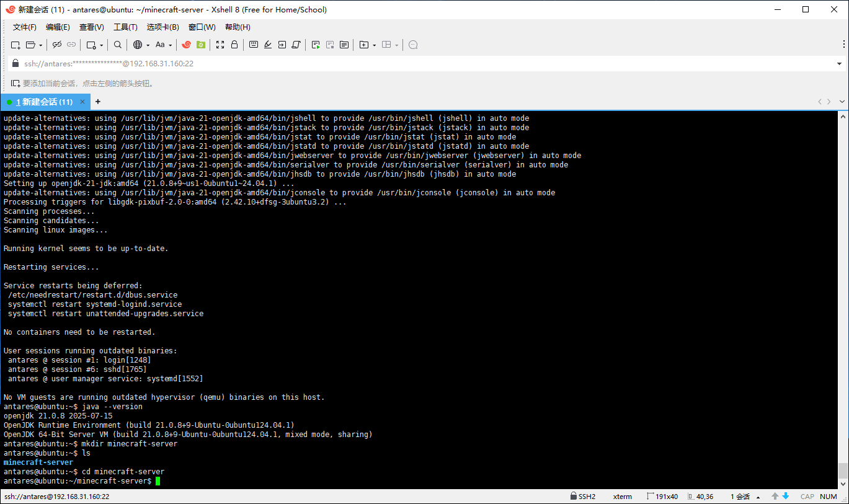The width and height of the screenshot is (849, 504).
Task: Expand the Open folder dropdown arrow
Action: coord(41,45)
